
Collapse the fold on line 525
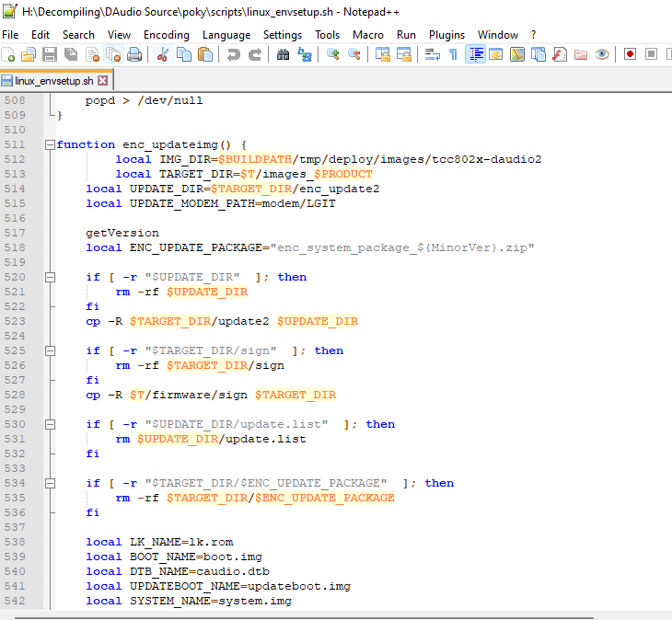click(50, 350)
